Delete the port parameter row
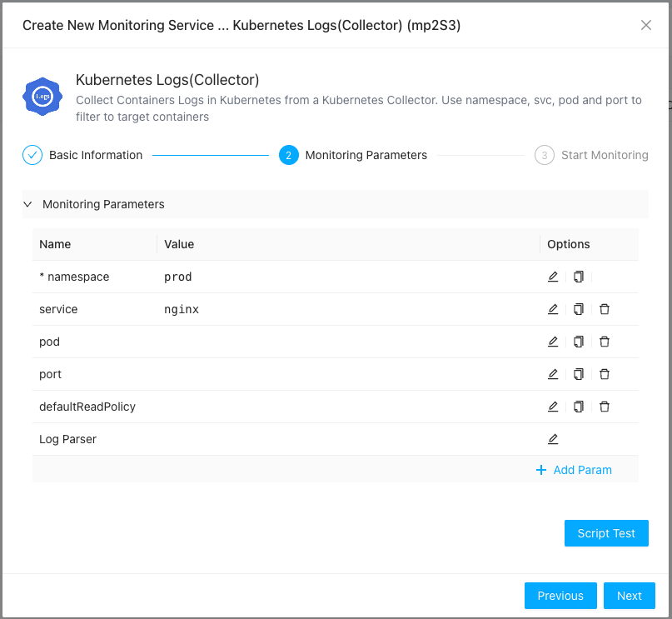 pos(605,374)
